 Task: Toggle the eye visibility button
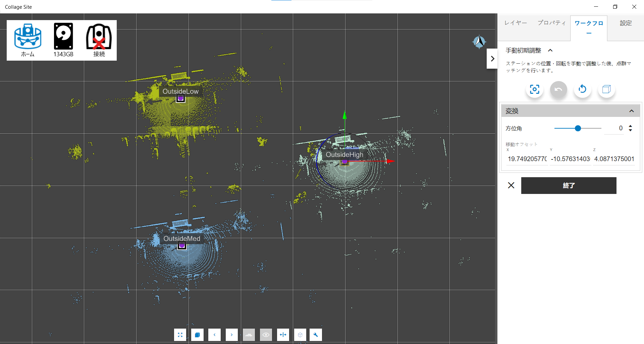tap(266, 335)
